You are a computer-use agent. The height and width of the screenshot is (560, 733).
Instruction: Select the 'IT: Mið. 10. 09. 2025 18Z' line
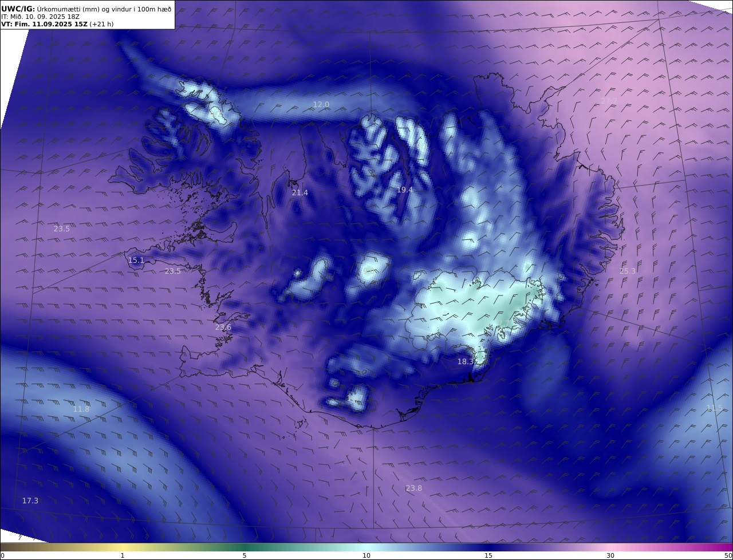point(40,17)
